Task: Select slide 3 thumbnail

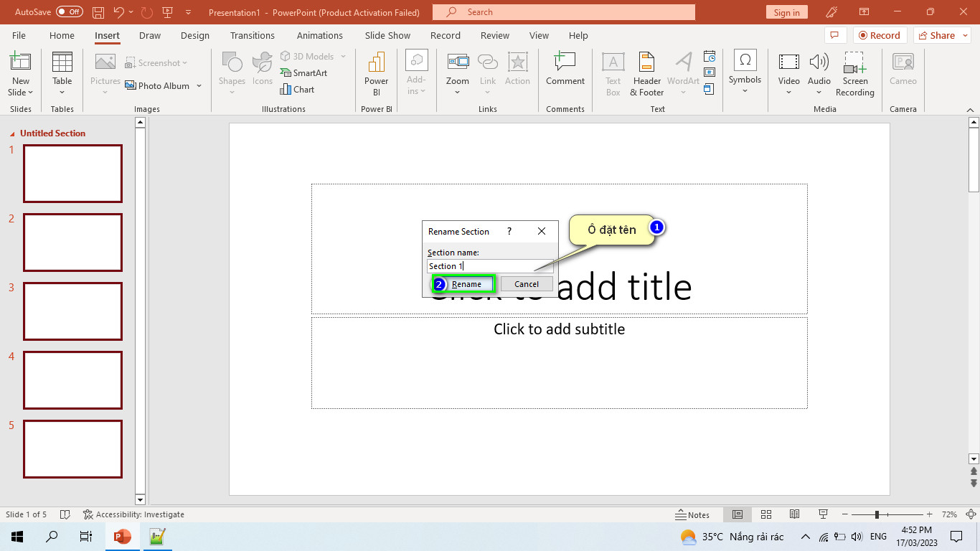Action: point(72,311)
